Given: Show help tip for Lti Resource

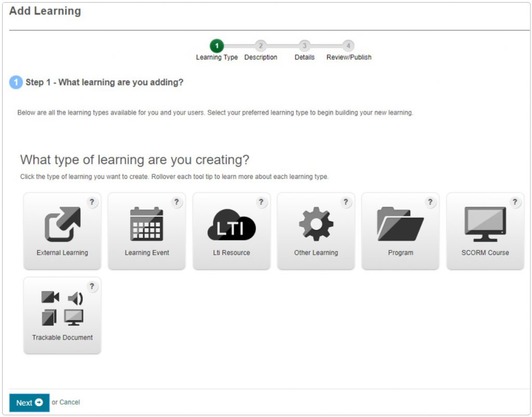Looking at the screenshot, I should (x=261, y=202).
